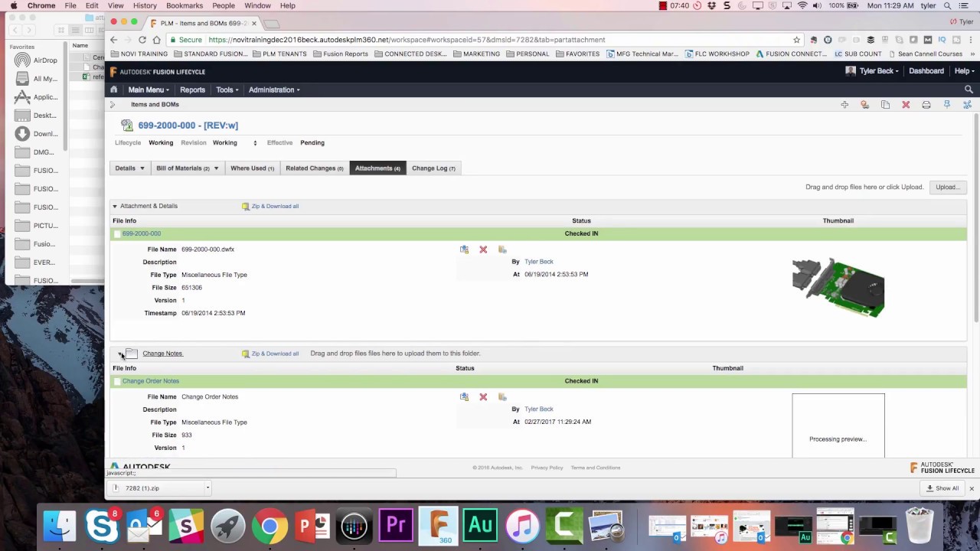Click the workflow action icon beside the plus
Screen dimensions: 980x551
(864, 105)
